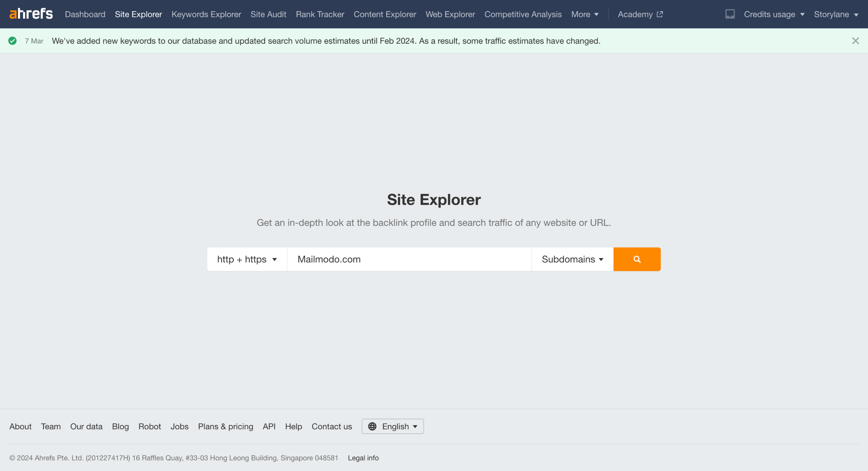Click Contact us in footer
Viewport: 868px width, 471px height.
point(332,426)
